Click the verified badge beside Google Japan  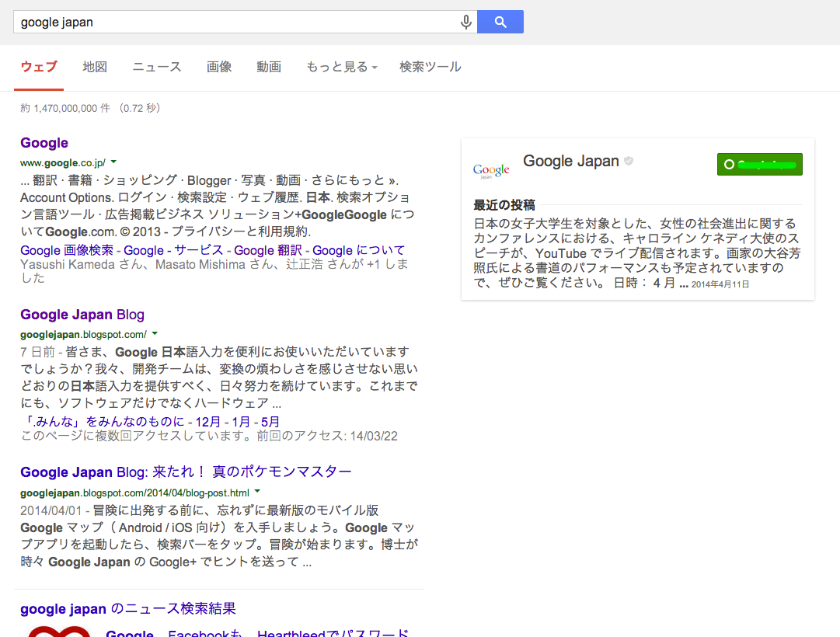pos(629,161)
